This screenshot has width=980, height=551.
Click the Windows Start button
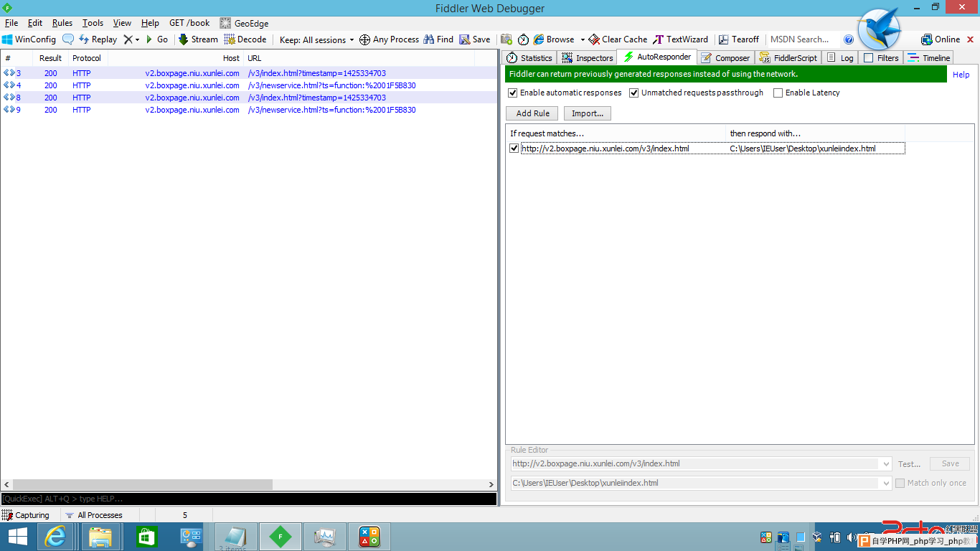click(17, 537)
